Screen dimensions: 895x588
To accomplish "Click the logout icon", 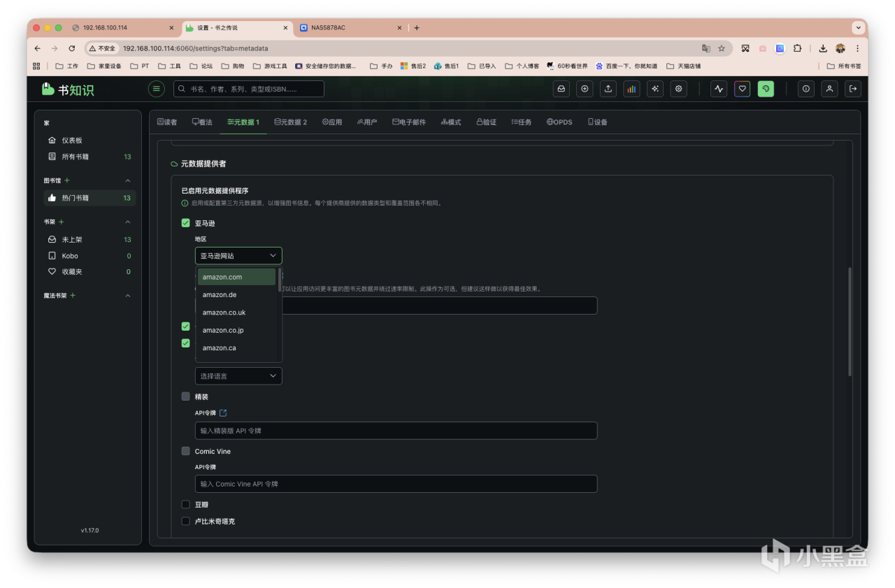I will pos(853,89).
